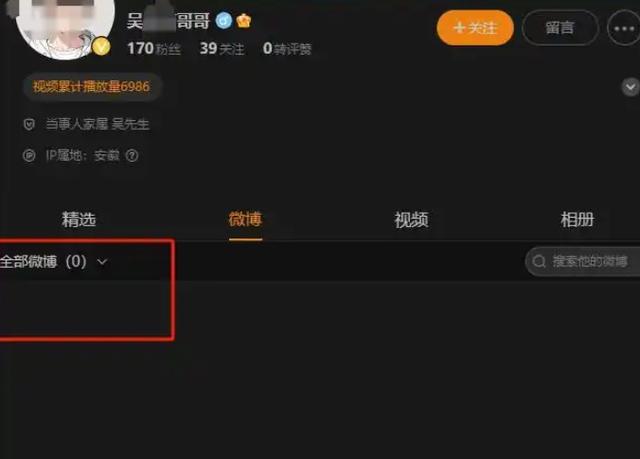Click the gold verified V badge on avatar

click(x=101, y=47)
